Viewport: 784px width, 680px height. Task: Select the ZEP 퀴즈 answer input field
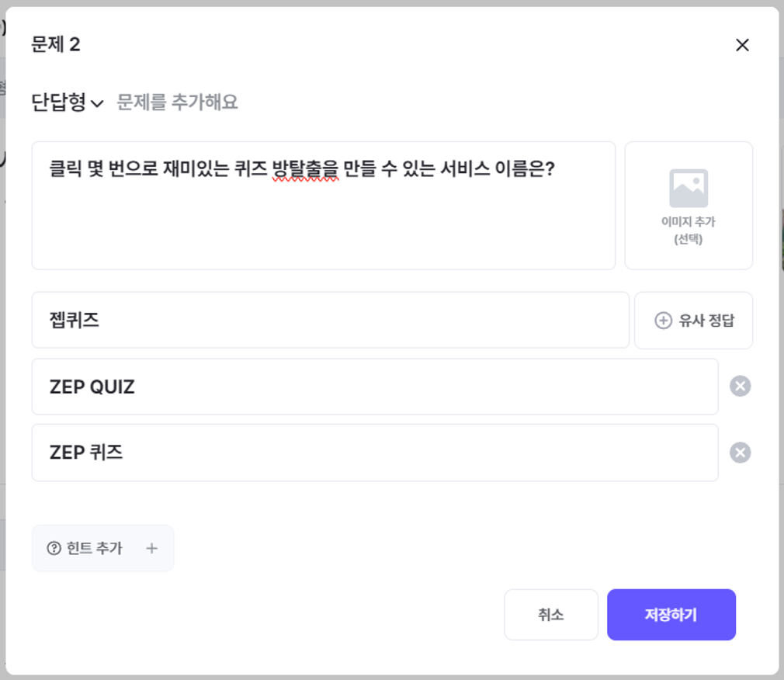[374, 453]
